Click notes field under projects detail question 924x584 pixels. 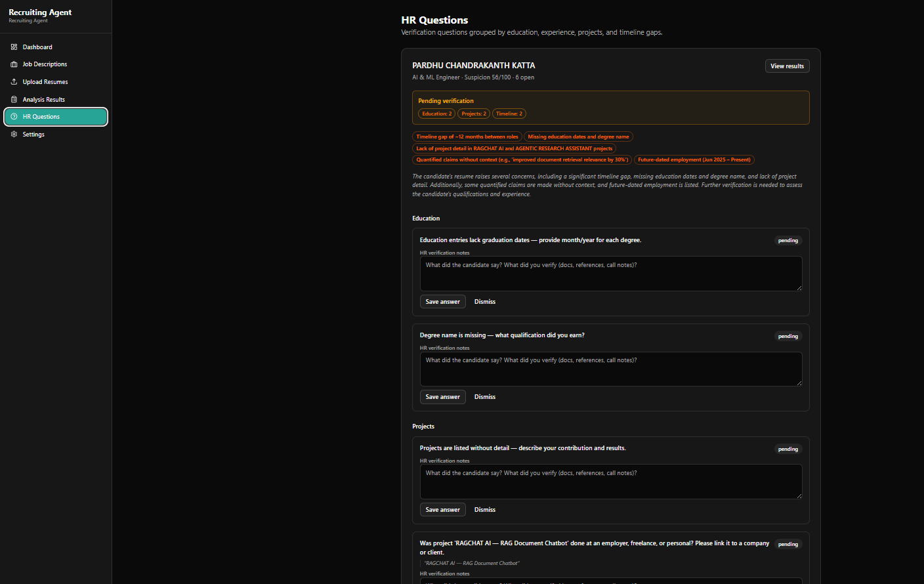[x=611, y=482]
